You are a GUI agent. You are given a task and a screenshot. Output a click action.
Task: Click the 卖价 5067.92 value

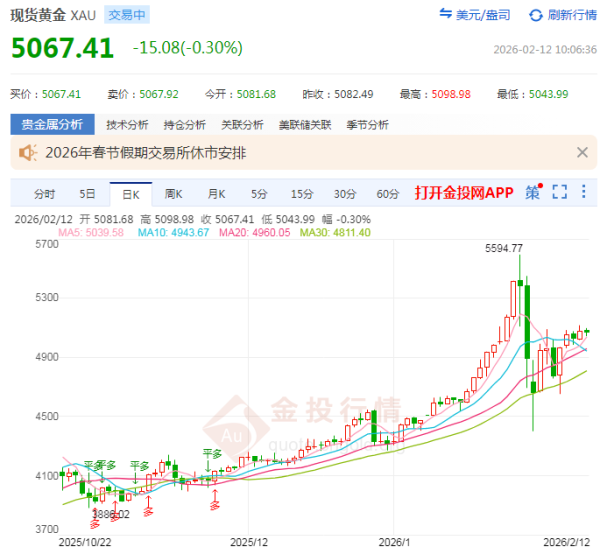pos(159,94)
